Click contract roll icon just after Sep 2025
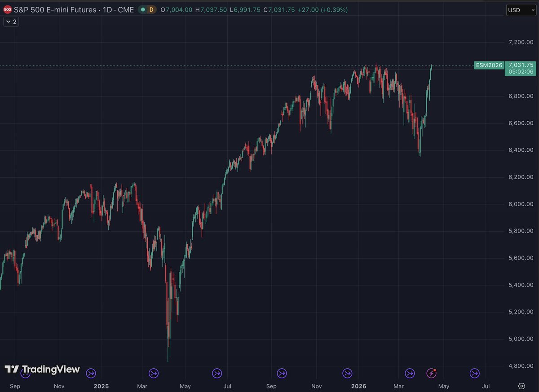The image size is (539, 392). click(282, 373)
